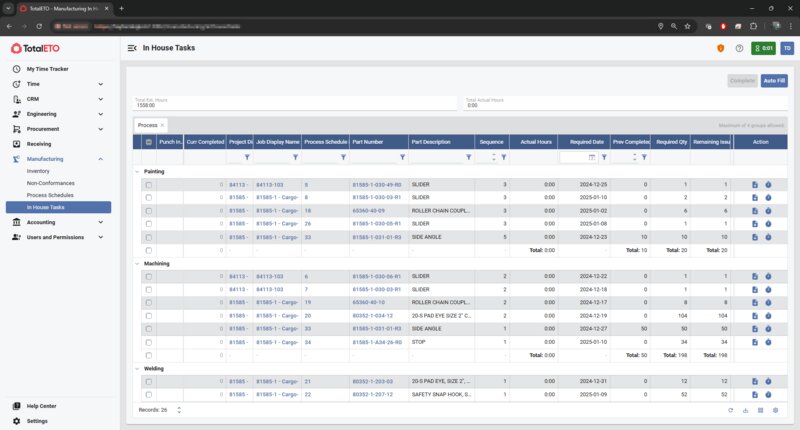The width and height of the screenshot is (800, 430).
Task: Click the green time tracker timer
Action: tap(764, 48)
